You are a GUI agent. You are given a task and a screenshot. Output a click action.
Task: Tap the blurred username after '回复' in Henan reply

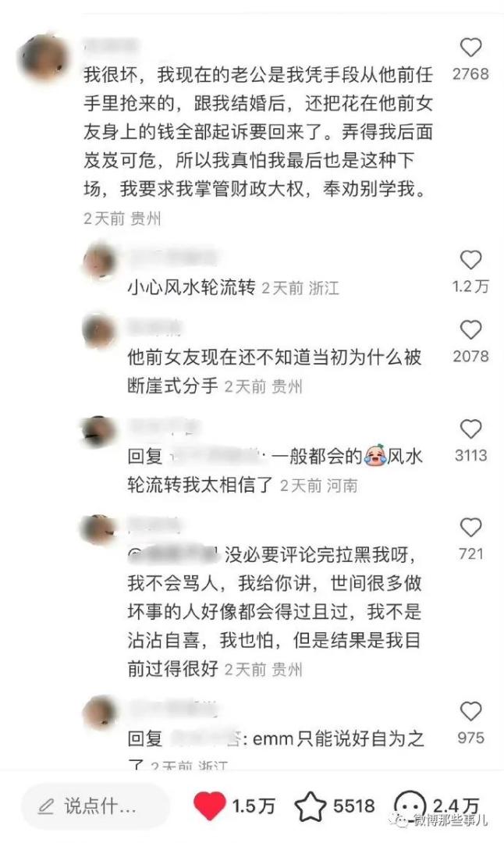tap(218, 457)
